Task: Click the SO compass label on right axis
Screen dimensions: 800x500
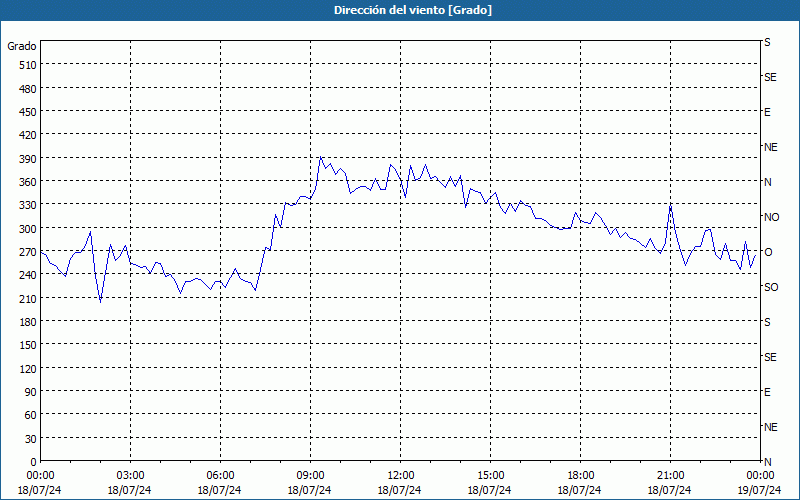Action: click(771, 287)
